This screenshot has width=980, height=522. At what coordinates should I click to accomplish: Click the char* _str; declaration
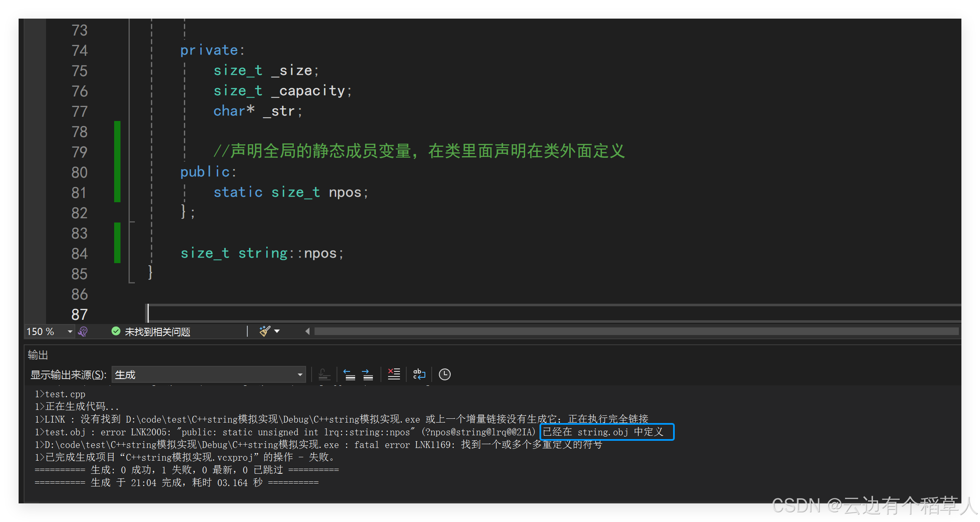click(258, 111)
